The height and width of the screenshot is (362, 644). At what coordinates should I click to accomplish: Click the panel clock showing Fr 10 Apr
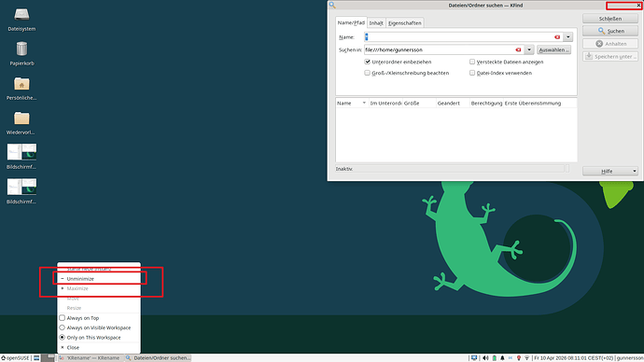click(573, 358)
